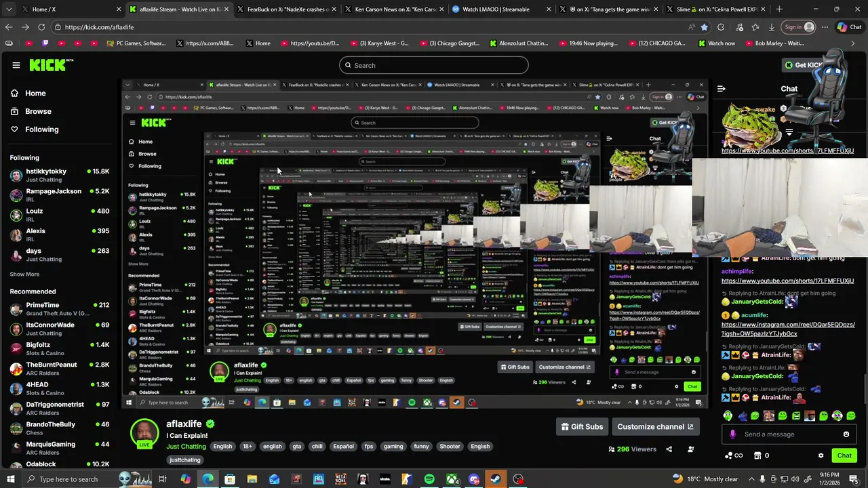868x488 pixels.
Task: Select the Shooter stream tag
Action: (x=450, y=447)
